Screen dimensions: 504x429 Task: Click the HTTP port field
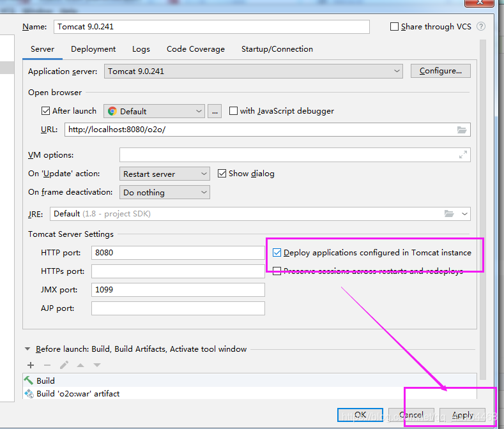pyautogui.click(x=178, y=253)
